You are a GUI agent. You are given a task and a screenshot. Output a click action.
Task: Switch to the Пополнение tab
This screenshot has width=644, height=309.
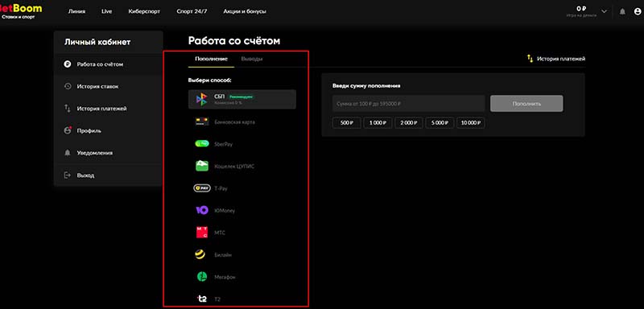[x=211, y=59]
